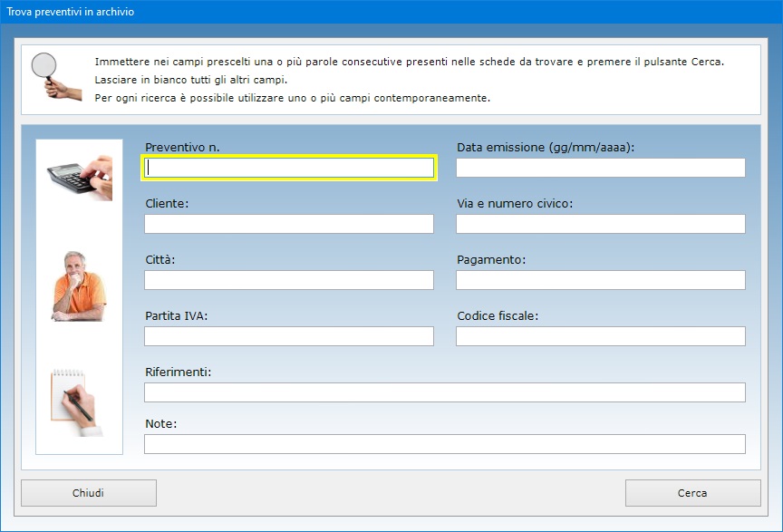The image size is (783, 532).
Task: Click the customer man picture
Action: pyautogui.click(x=79, y=285)
